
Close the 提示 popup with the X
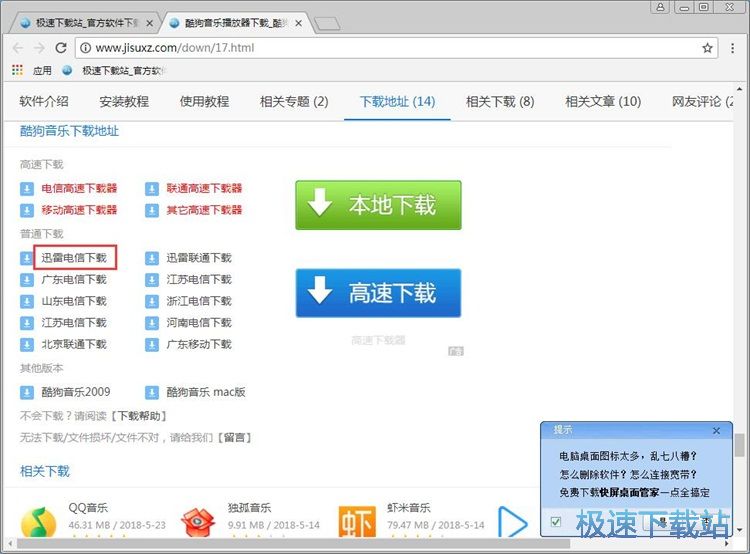pyautogui.click(x=716, y=430)
